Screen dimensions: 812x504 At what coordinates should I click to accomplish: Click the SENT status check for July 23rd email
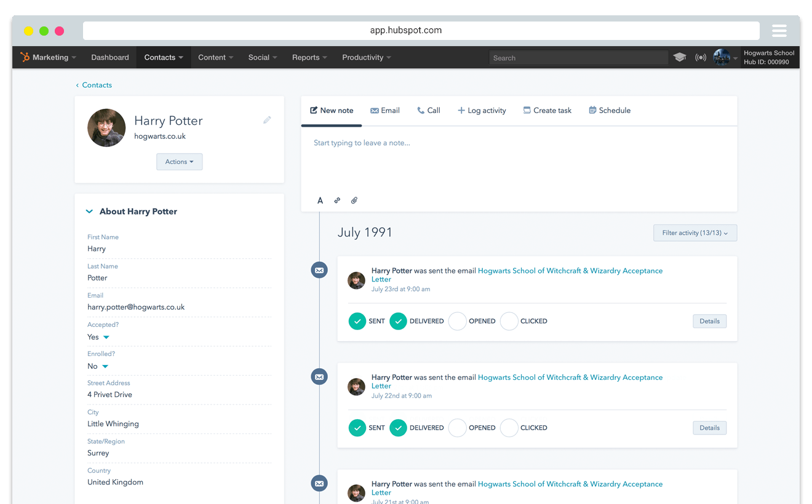pos(357,321)
